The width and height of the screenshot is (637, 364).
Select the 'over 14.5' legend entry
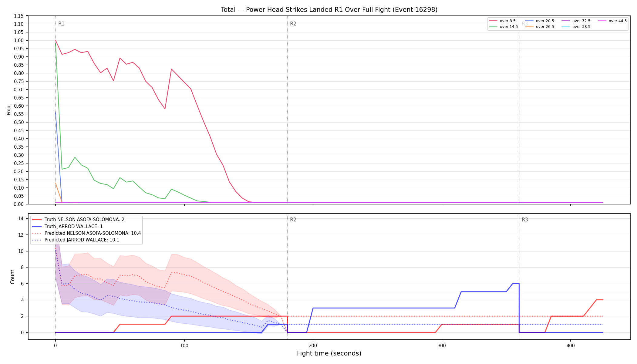point(504,27)
